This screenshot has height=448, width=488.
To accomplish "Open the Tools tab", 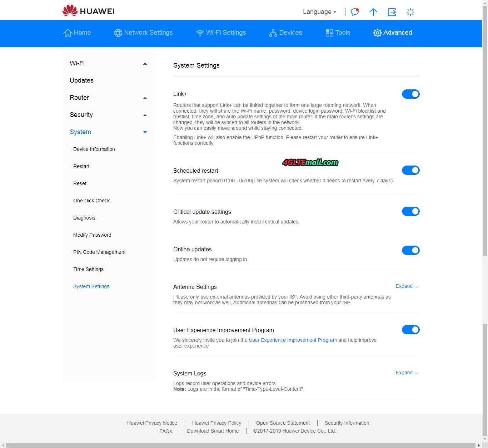I will coord(338,33).
